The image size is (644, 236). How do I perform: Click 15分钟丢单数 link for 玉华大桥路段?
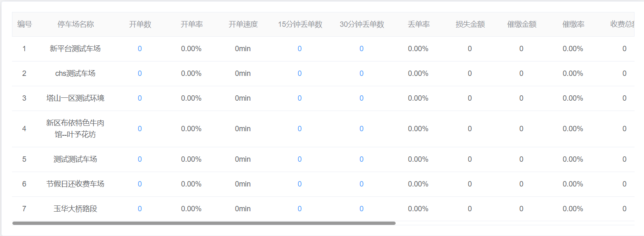[x=300, y=209]
